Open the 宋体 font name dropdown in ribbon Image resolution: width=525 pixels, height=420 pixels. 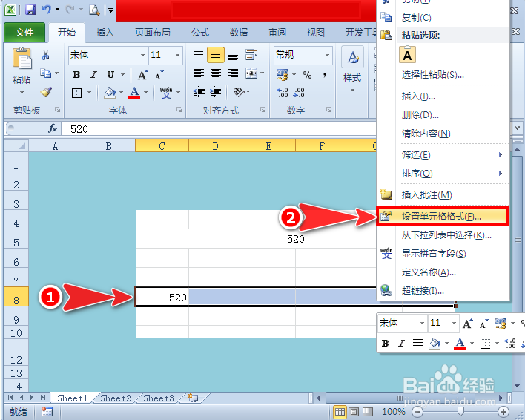click(x=142, y=55)
